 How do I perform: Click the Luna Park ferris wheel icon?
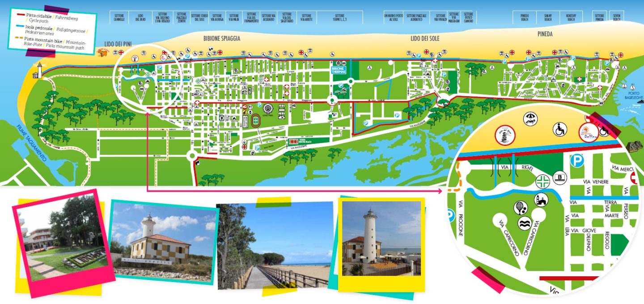point(268,110)
